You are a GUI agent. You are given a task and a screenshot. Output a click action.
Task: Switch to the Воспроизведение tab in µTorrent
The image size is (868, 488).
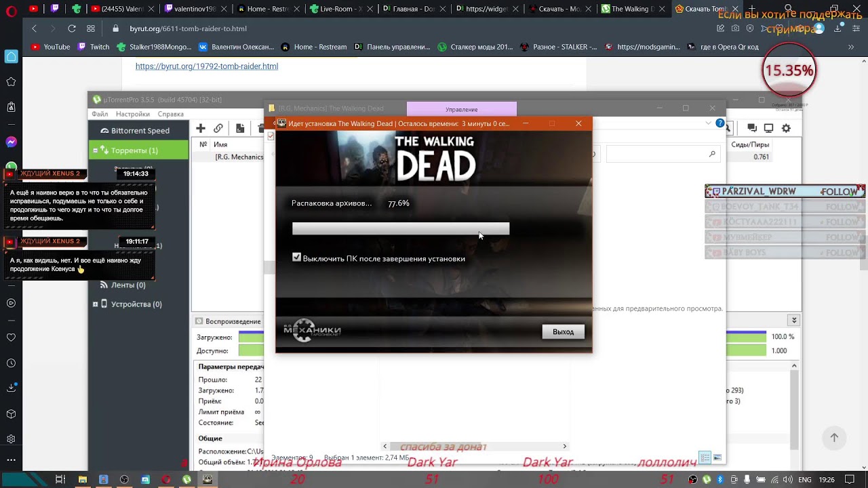(x=228, y=321)
